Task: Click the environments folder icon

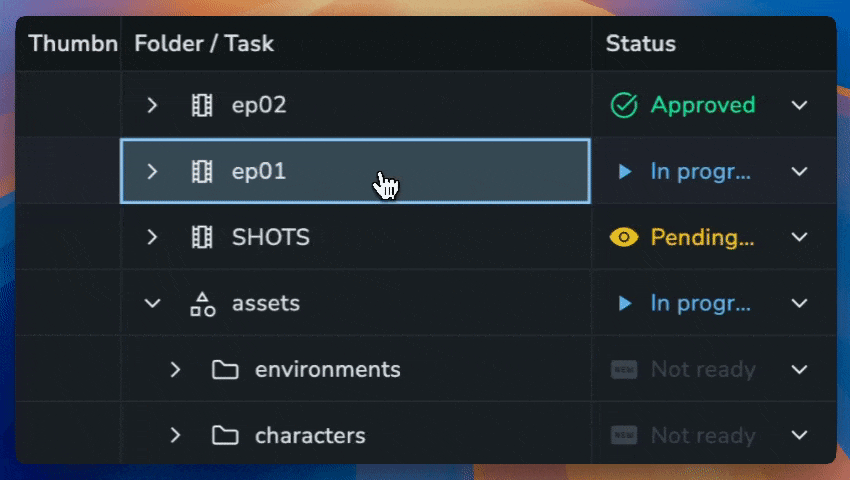Action: pos(225,370)
